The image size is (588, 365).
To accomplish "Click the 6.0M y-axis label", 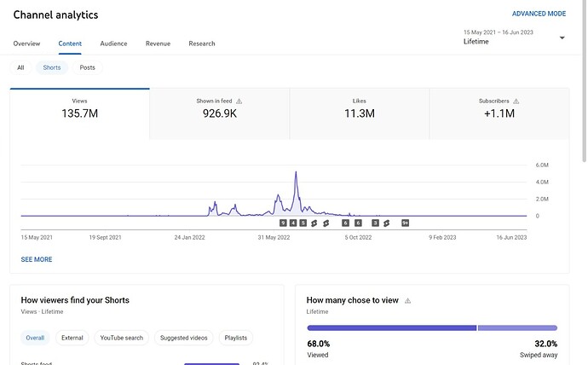I will 542,165.
